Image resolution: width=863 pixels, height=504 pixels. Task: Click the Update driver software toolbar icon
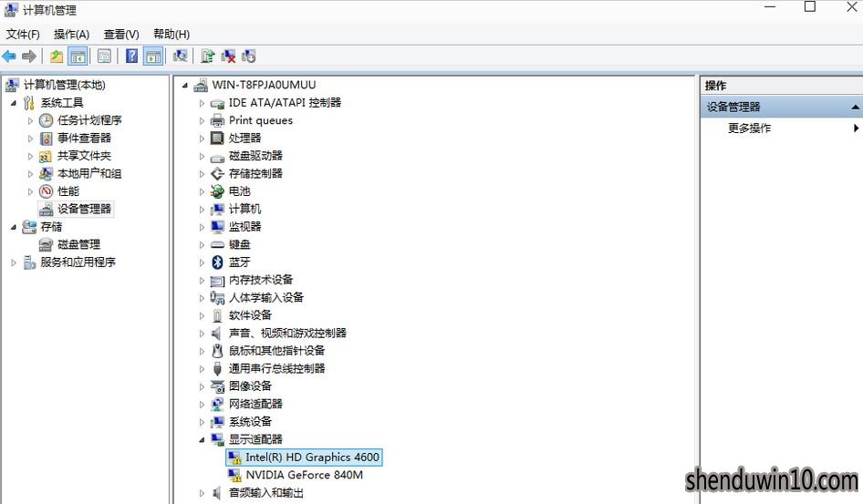coord(207,57)
